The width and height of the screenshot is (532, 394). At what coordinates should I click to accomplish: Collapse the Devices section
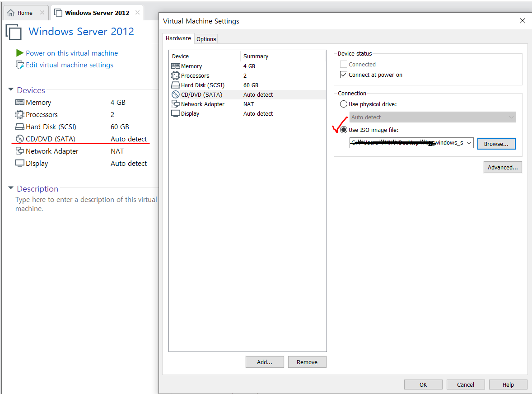(11, 89)
